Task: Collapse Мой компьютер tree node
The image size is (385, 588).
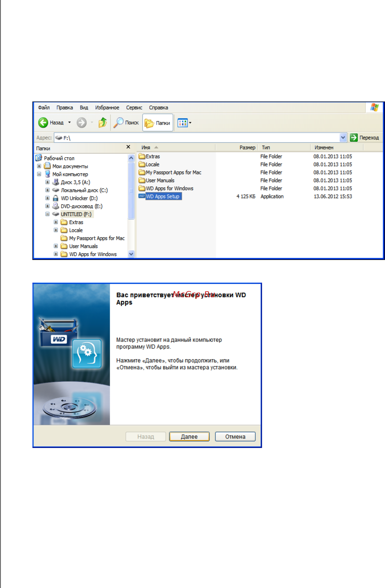Action: coord(39,174)
